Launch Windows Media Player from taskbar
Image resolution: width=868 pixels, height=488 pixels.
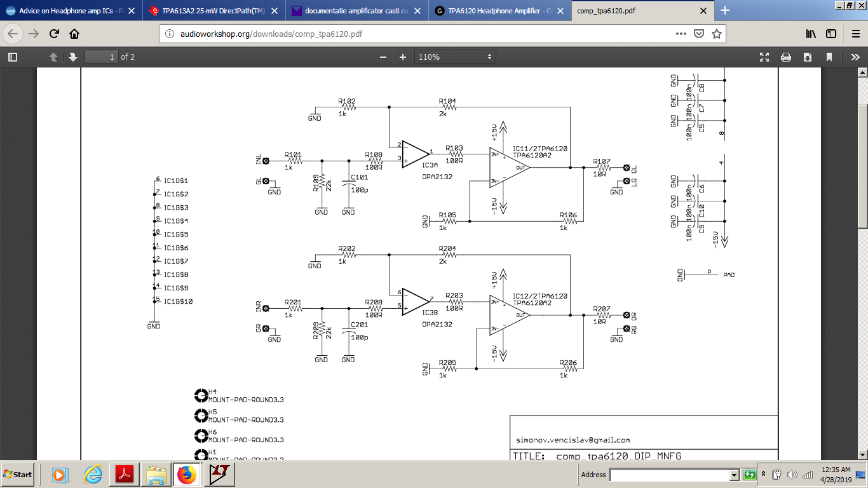59,475
